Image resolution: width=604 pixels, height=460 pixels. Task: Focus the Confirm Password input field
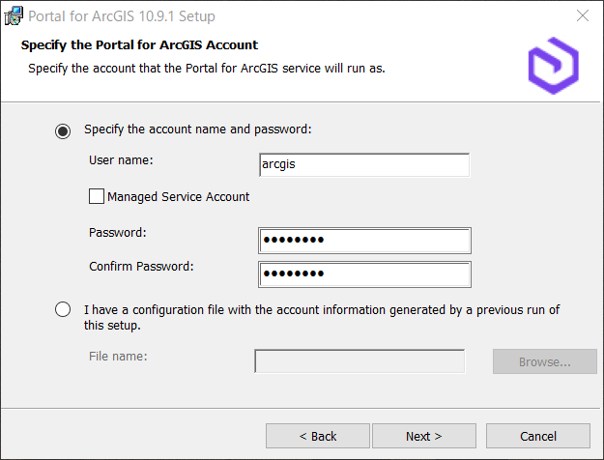click(x=365, y=274)
